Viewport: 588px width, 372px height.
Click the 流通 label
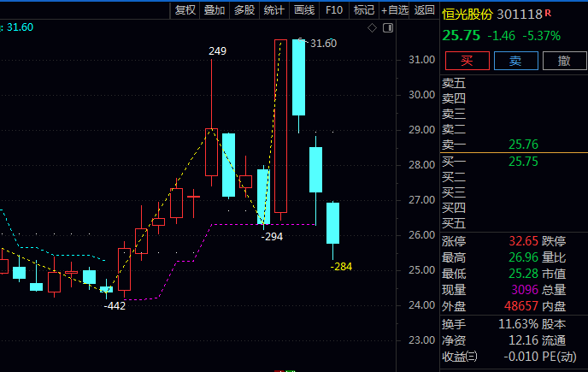554,340
